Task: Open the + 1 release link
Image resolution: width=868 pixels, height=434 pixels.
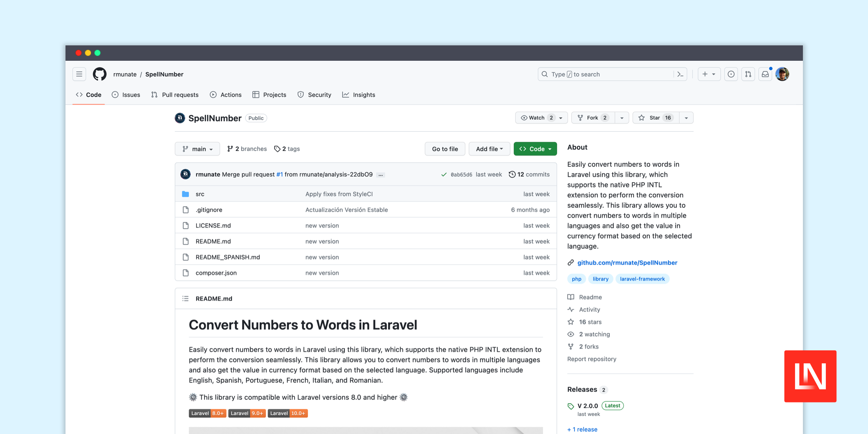Action: coord(582,429)
